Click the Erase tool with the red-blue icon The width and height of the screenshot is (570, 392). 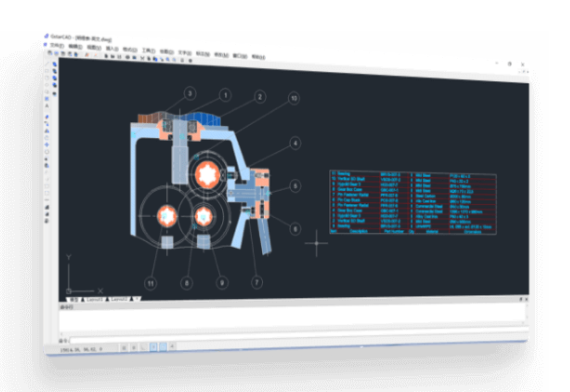(47, 117)
